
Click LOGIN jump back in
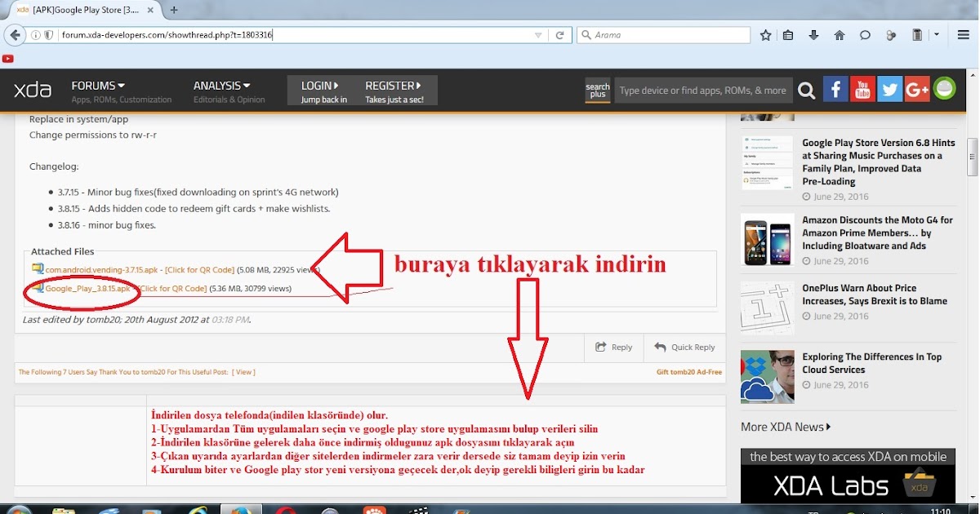pyautogui.click(x=323, y=91)
